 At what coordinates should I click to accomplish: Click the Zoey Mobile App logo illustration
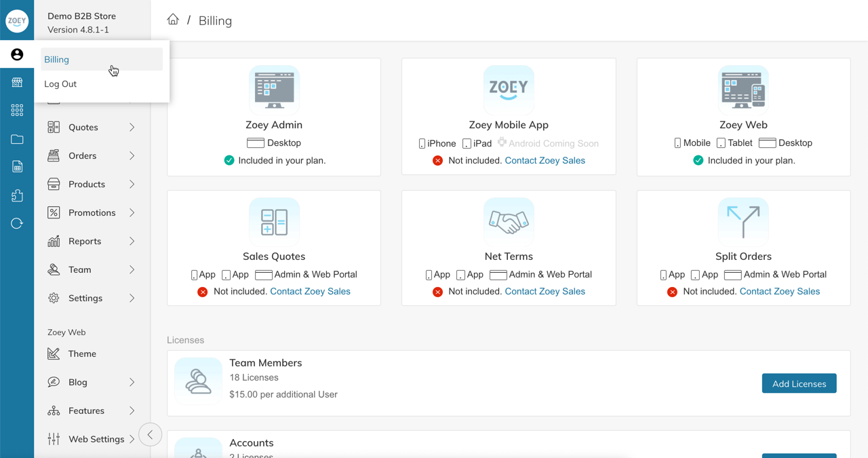pos(509,90)
